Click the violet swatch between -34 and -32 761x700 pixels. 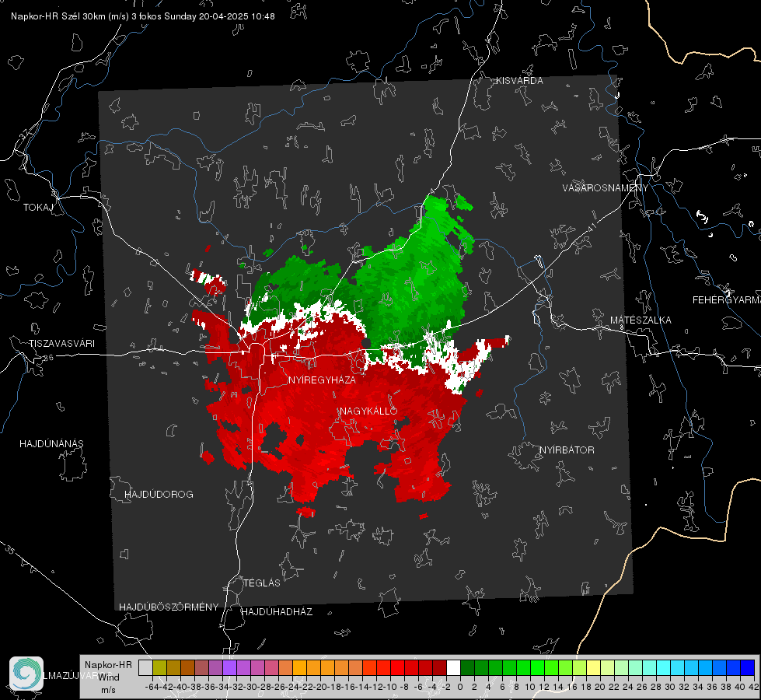(229, 667)
